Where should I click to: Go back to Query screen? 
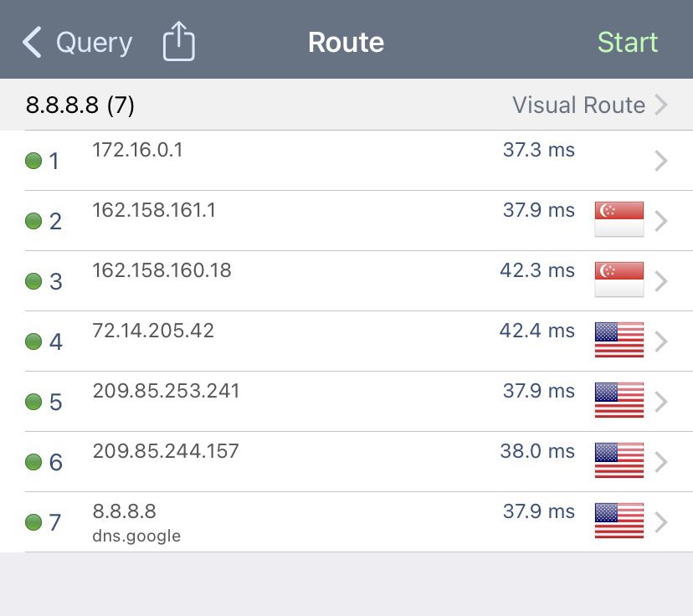pyautogui.click(x=77, y=43)
